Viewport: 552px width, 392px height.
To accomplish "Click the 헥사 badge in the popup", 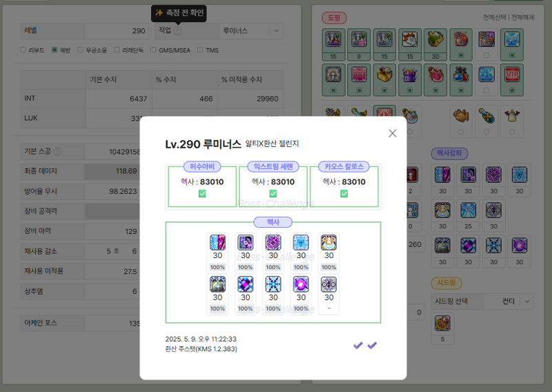I will point(273,222).
